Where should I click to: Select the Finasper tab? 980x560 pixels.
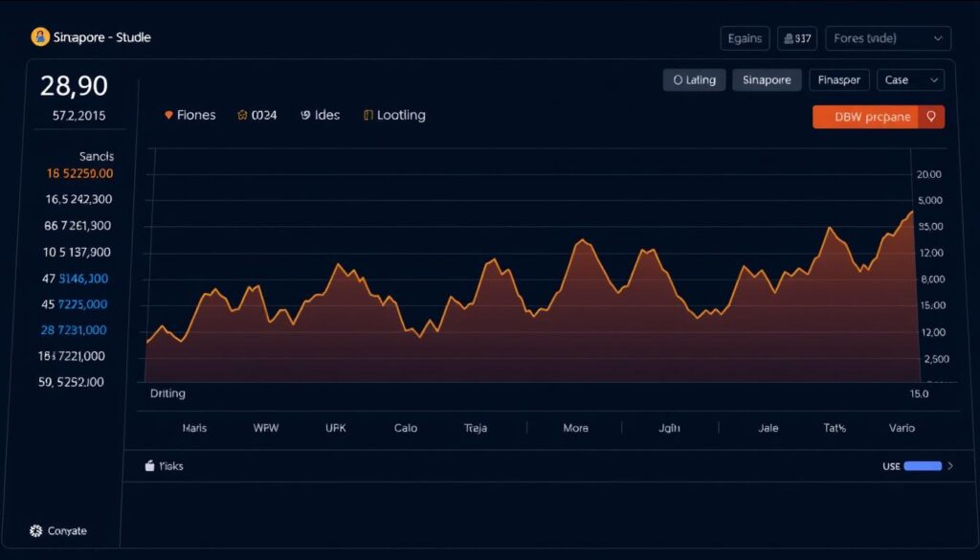pyautogui.click(x=839, y=80)
